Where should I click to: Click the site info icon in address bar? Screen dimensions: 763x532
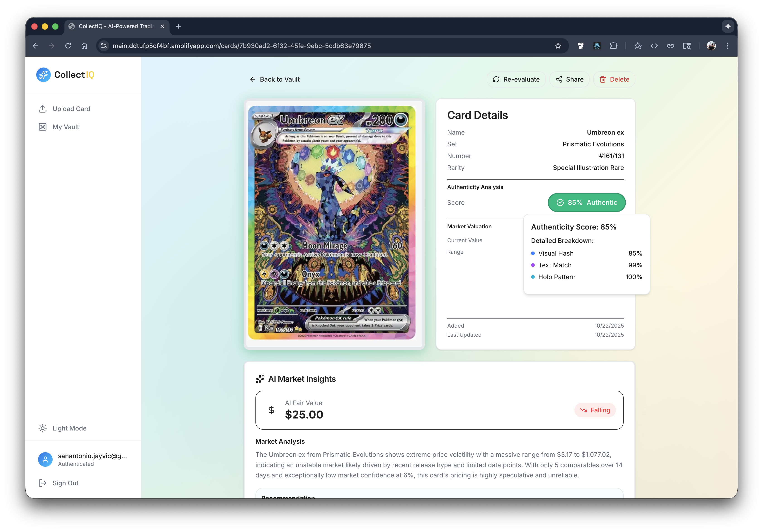[104, 46]
